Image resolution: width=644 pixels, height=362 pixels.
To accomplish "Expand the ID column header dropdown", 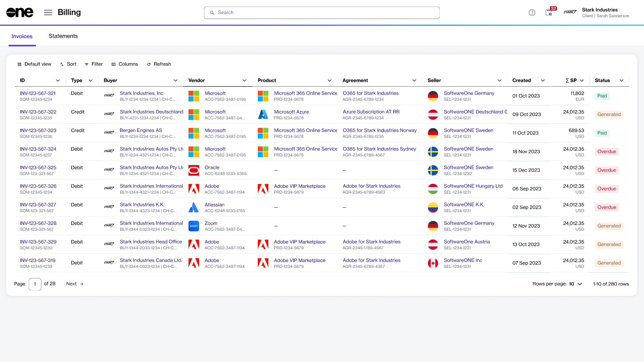I will coord(58,80).
